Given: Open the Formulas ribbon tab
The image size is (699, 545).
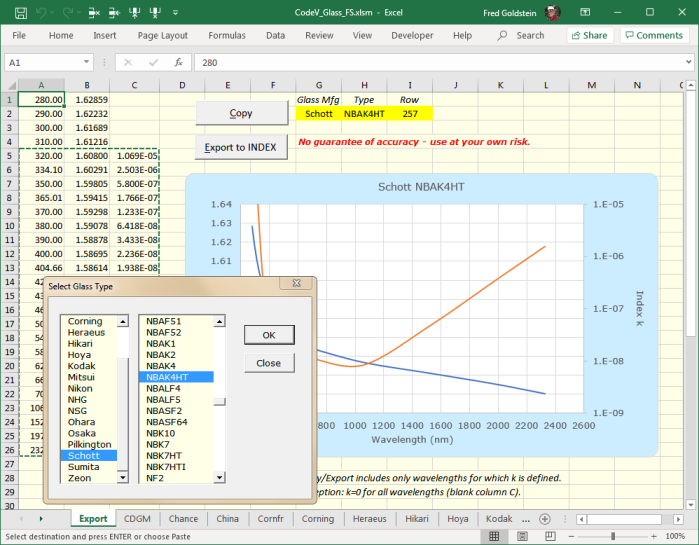Looking at the screenshot, I should [227, 35].
